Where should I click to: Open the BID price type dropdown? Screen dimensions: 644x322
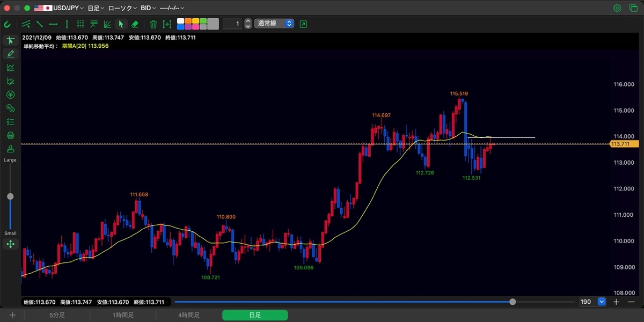(x=149, y=8)
